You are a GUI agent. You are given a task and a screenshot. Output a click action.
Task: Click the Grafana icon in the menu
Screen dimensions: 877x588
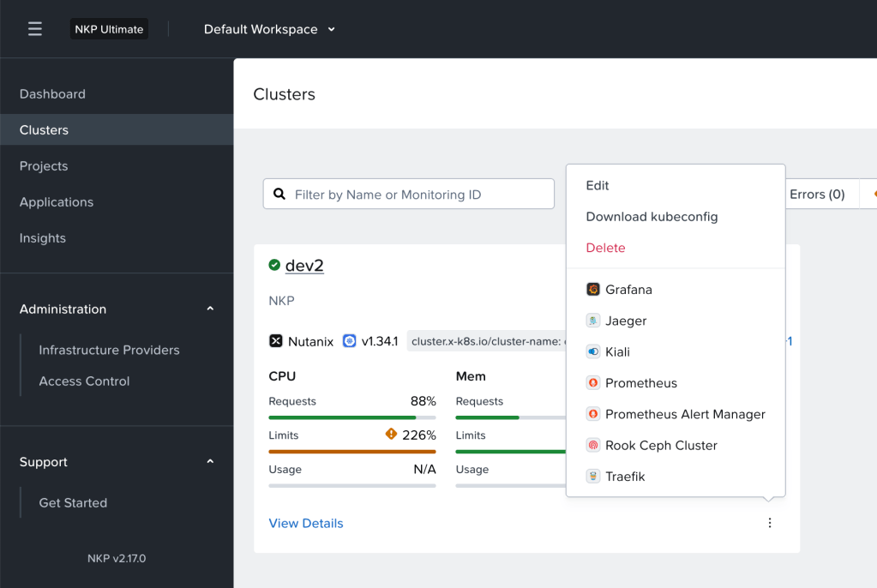coord(592,290)
